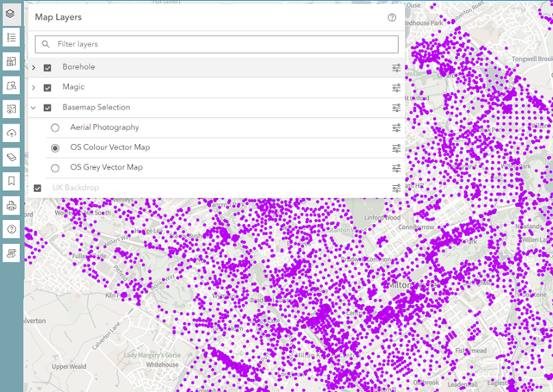Click the Whitehouse map label
The height and width of the screenshot is (392, 553).
162,365
